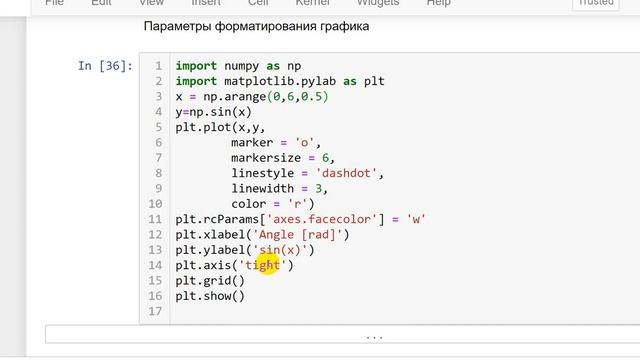Click the marker = 'o' argument line
The width and height of the screenshot is (640, 360).
276,142
